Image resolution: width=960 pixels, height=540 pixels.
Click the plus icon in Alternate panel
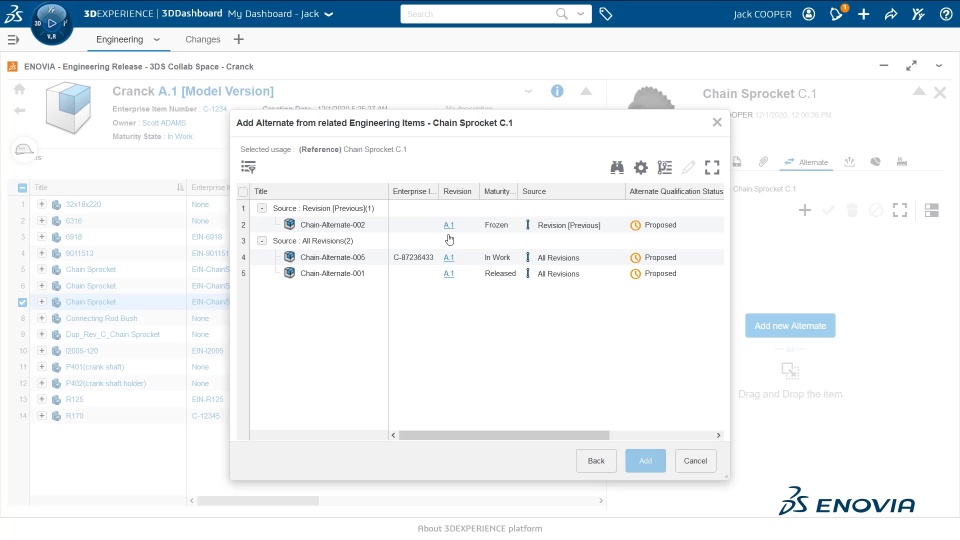(x=804, y=211)
